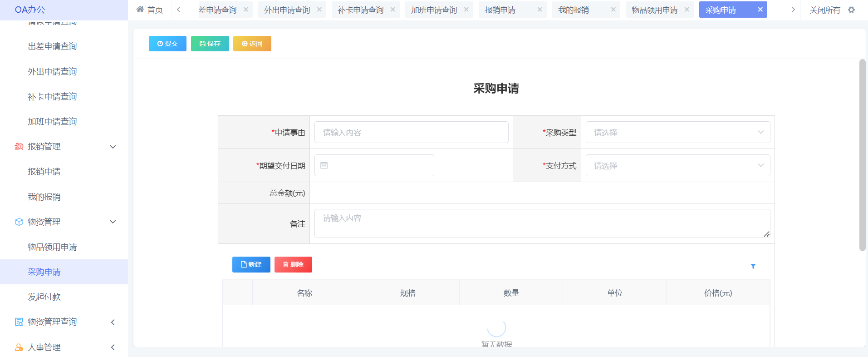Switch to the 报销申请 tab
The height and width of the screenshot is (357, 868).
click(500, 10)
